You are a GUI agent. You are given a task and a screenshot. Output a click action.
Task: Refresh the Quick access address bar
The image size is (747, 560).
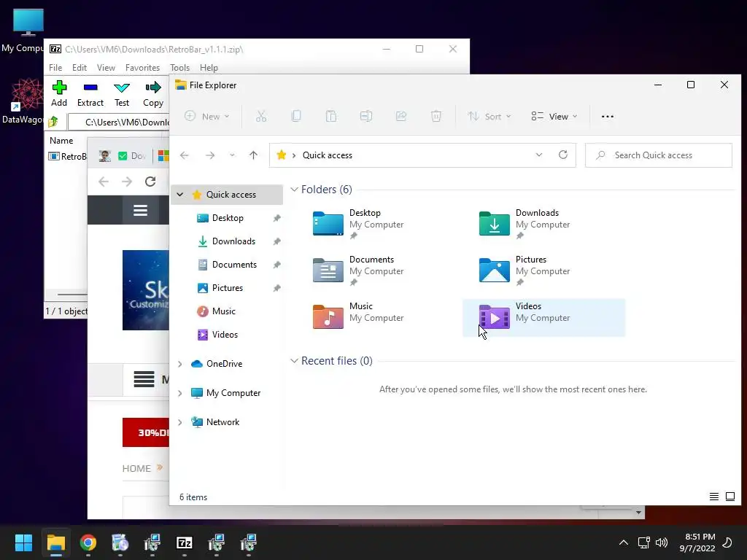[563, 155]
